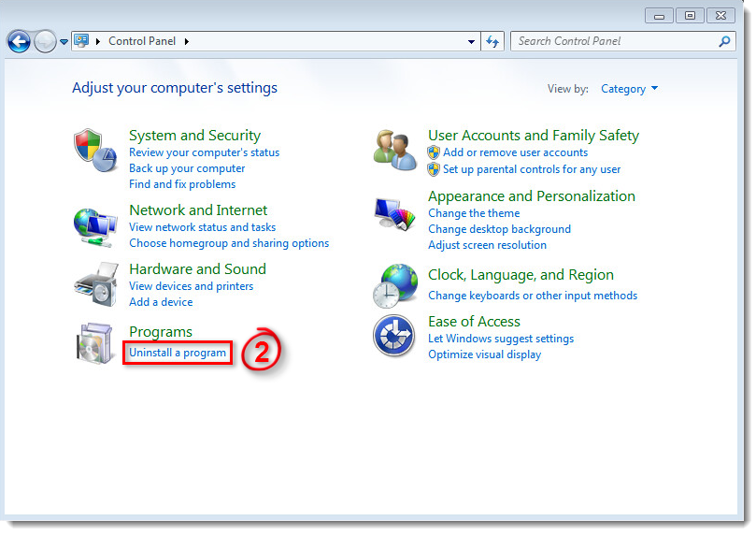Open Review your computer's status
The image size is (756, 535).
tap(204, 152)
